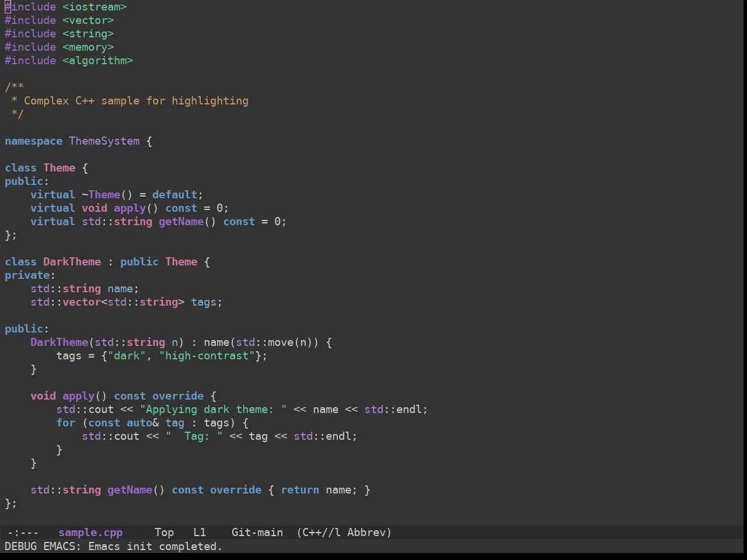Click the -:--- buffer status in mode line
Image resolution: width=747 pixels, height=560 pixels.
coord(23,533)
